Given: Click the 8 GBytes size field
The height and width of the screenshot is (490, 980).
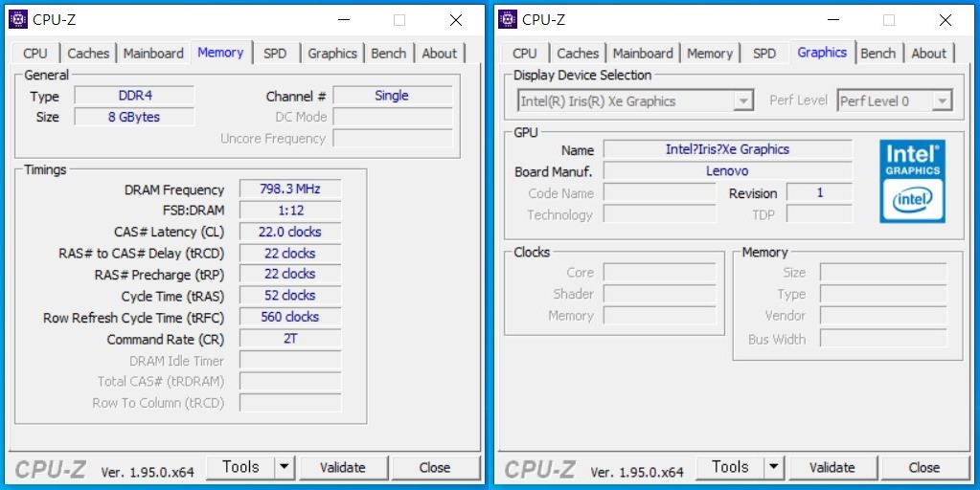Looking at the screenshot, I should tap(135, 117).
